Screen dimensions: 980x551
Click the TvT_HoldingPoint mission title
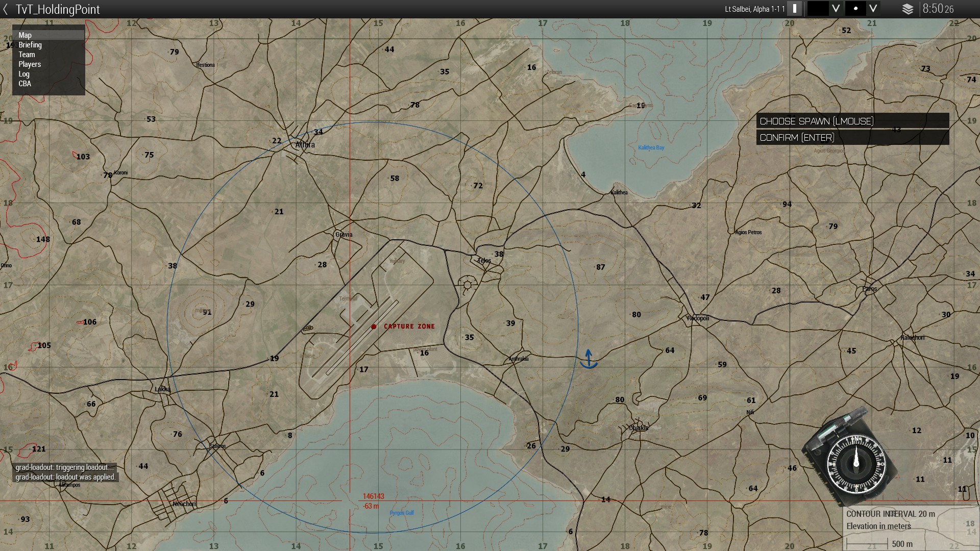click(58, 9)
